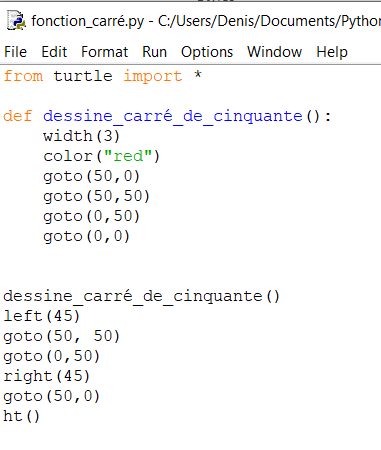The height and width of the screenshot is (450, 381).
Task: Place cursor on the left(45) line
Action: (42, 316)
